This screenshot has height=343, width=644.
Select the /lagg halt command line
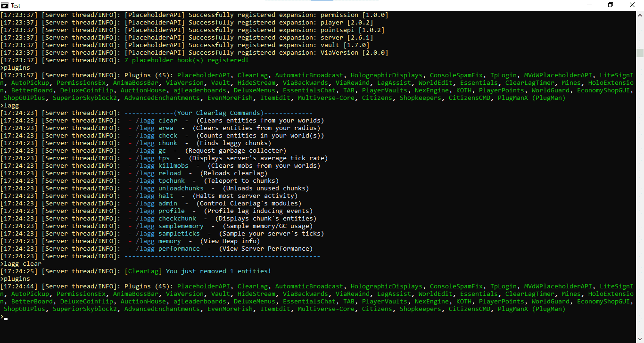154,196
